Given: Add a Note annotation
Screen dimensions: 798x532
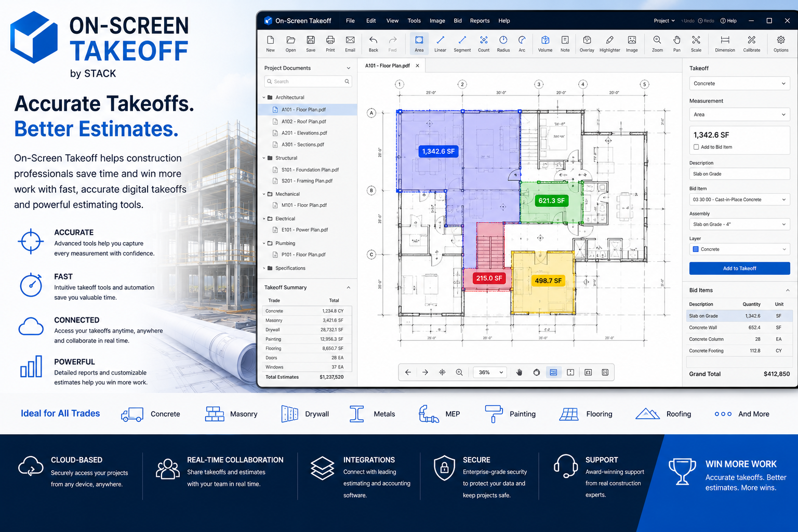Looking at the screenshot, I should point(565,44).
